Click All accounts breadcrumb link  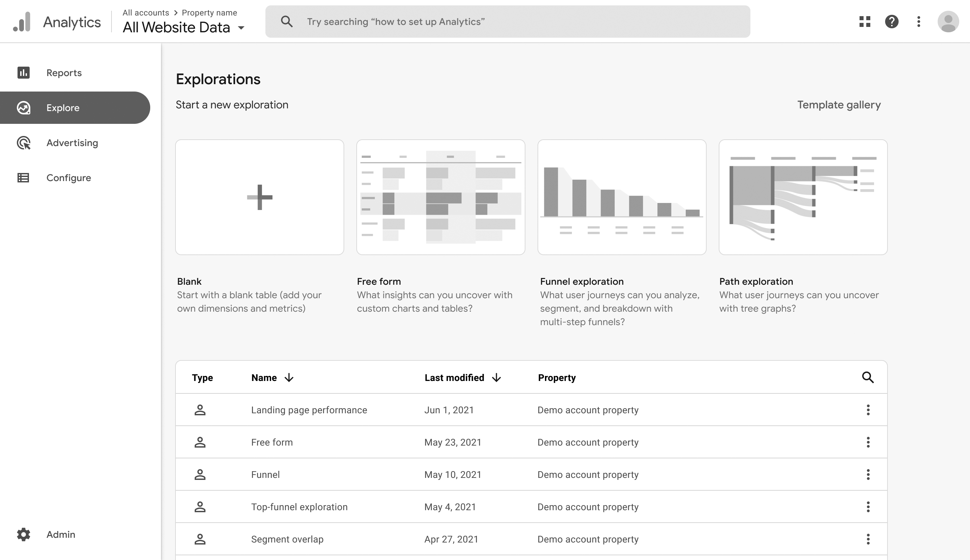pyautogui.click(x=145, y=13)
